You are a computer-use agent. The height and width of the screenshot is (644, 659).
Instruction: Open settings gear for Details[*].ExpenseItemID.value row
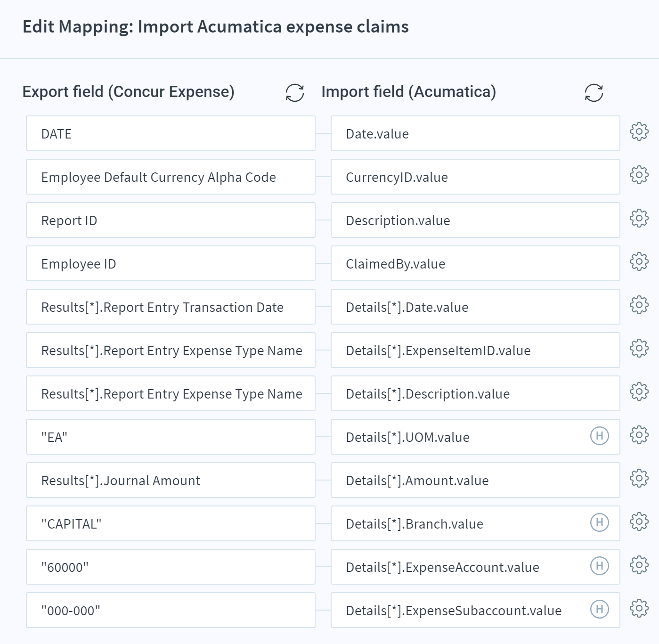click(x=639, y=348)
